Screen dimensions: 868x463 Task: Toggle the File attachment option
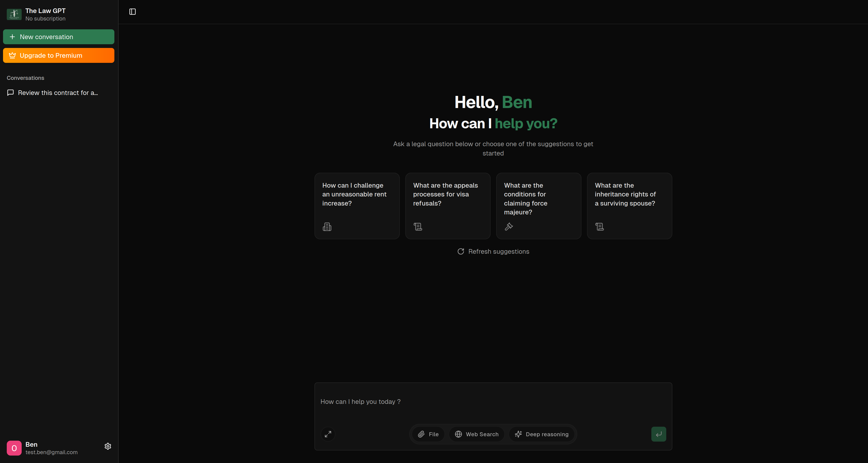click(x=428, y=434)
